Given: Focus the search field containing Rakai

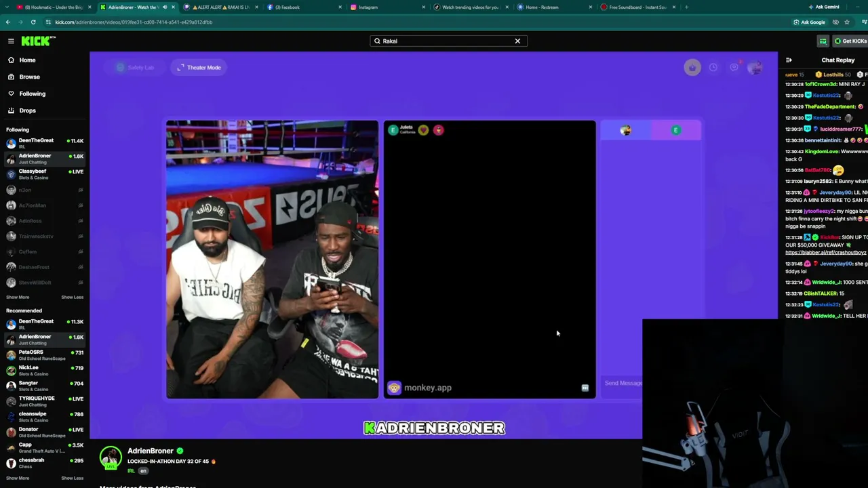Looking at the screenshot, I should [448, 41].
